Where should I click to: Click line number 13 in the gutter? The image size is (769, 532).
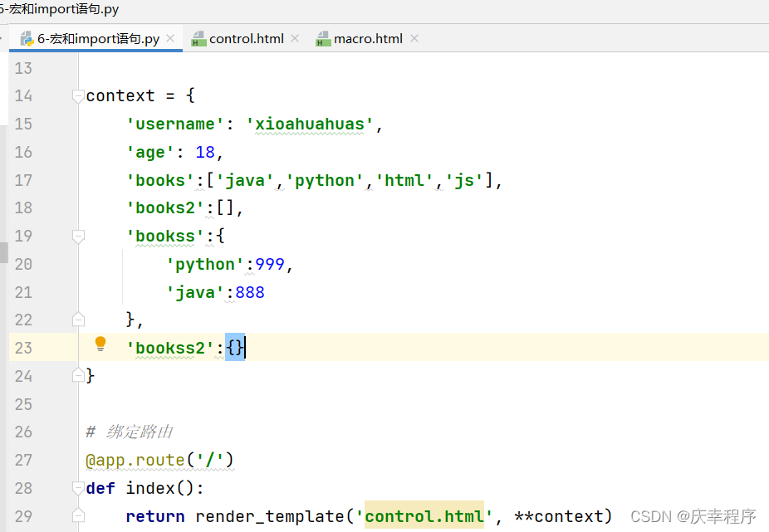[x=23, y=68]
